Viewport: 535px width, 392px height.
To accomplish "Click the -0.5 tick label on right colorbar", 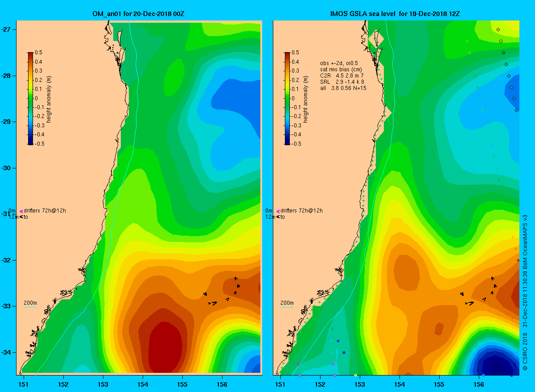I will (296, 144).
